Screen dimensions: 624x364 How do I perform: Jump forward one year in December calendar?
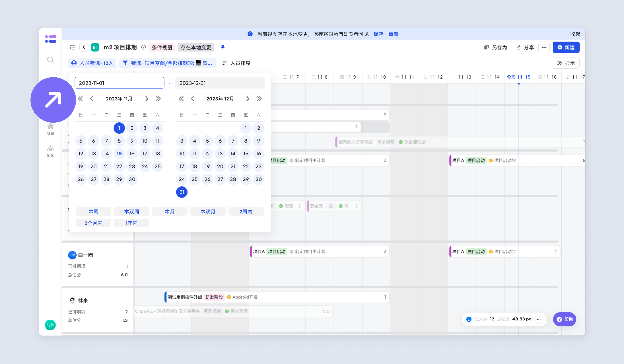[259, 99]
